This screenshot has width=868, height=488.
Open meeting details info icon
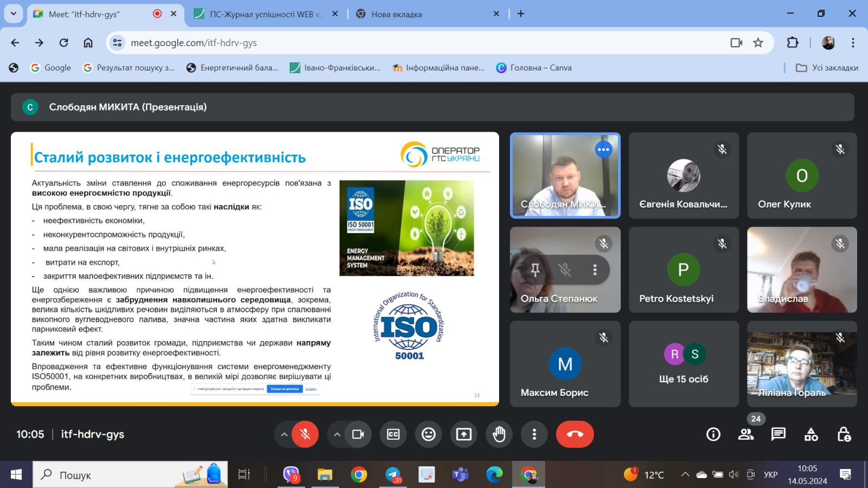[713, 434]
